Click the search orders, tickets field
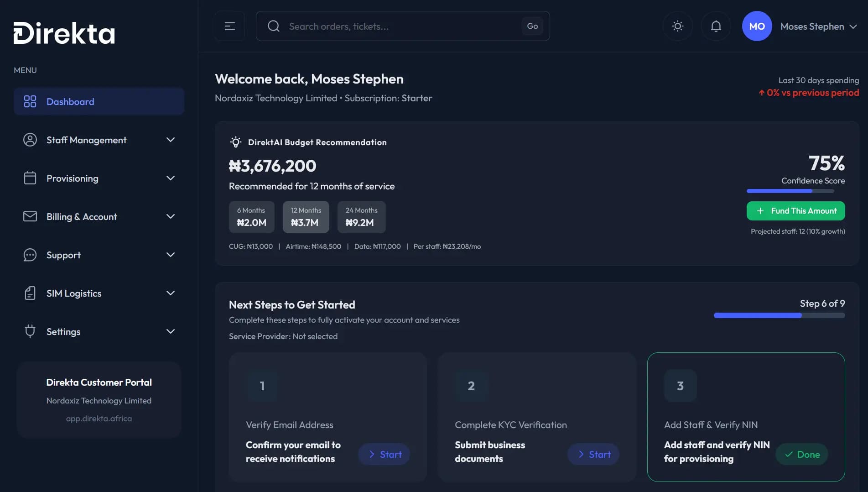The height and width of the screenshot is (492, 868). tap(401, 26)
